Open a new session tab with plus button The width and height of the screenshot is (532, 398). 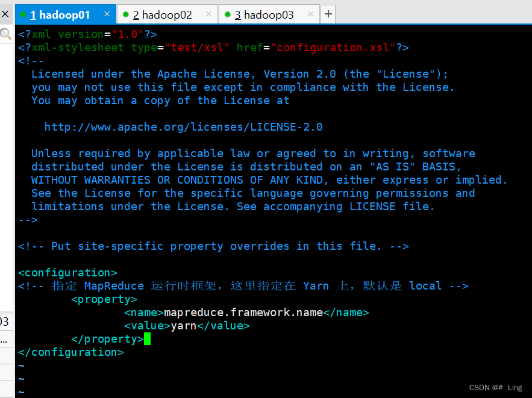[328, 14]
